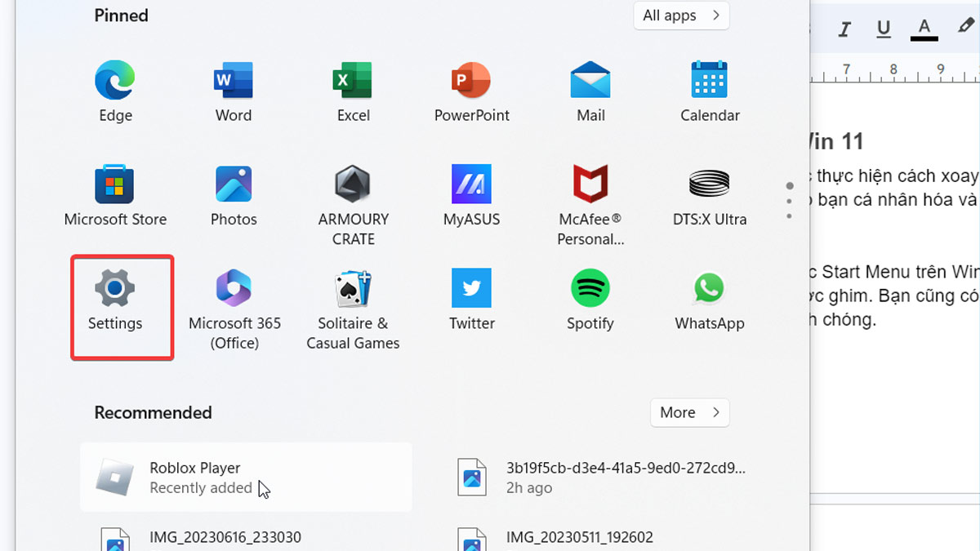Open Solitaire & Casual Games
The image size is (980, 551).
(x=353, y=309)
